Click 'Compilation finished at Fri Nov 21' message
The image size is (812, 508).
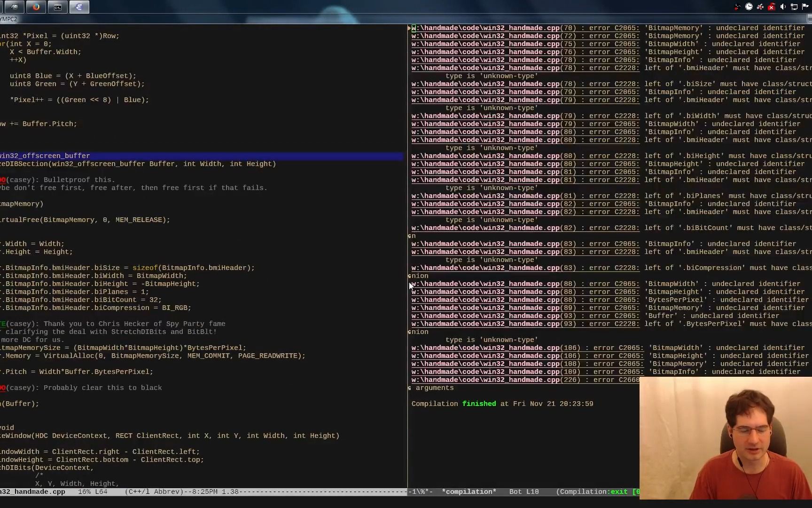click(x=502, y=404)
